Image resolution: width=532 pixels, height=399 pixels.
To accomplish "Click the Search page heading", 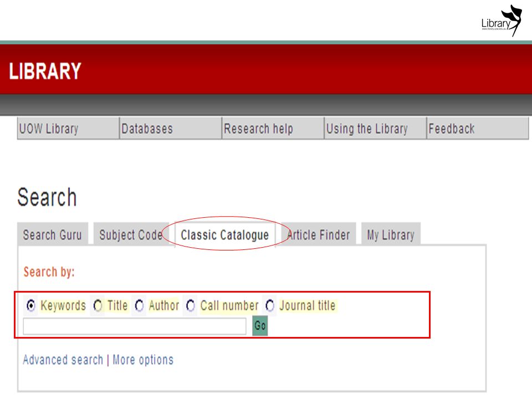I will [47, 197].
